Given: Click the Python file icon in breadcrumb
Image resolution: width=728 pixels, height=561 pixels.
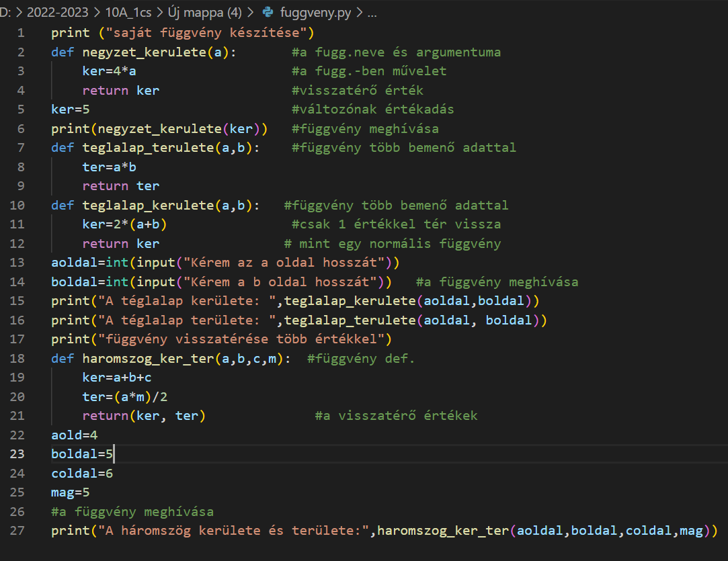Looking at the screenshot, I should point(269,12).
